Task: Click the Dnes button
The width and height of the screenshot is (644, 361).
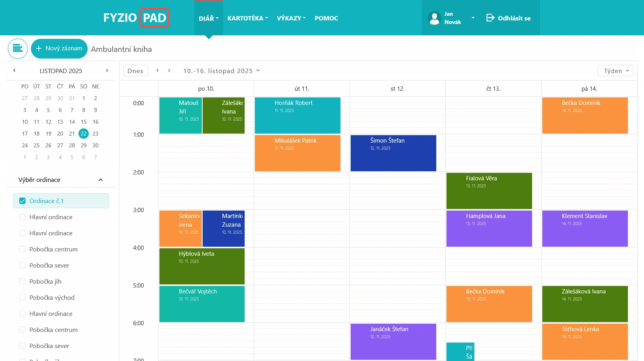Action: pos(135,70)
